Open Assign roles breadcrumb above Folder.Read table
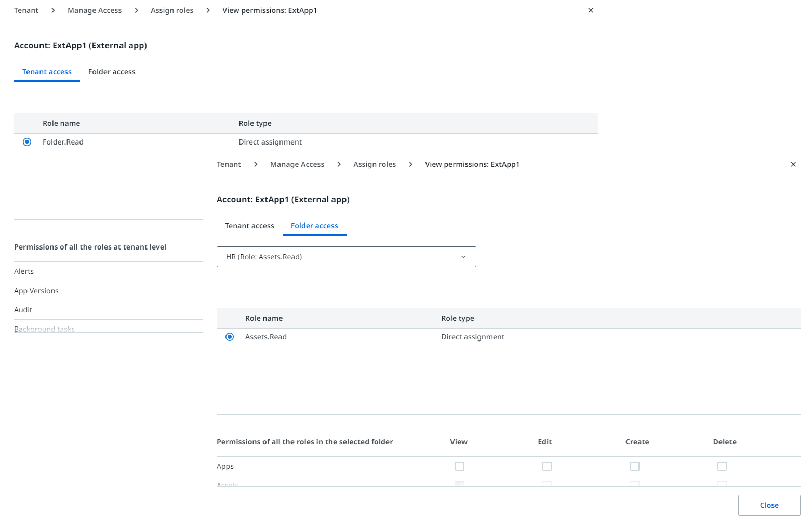812x524 pixels. [172, 10]
